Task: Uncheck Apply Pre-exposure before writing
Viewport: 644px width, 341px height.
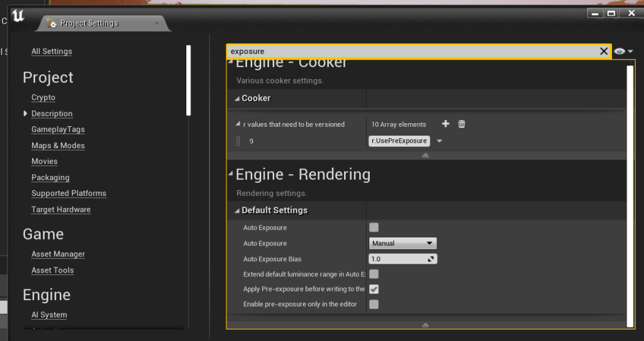Action: coord(374,289)
